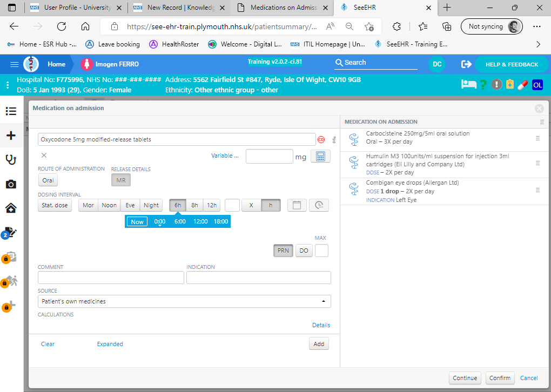This screenshot has width=551, height=392.
Task: Open the hamburger navigation menu
Action: tap(15, 64)
